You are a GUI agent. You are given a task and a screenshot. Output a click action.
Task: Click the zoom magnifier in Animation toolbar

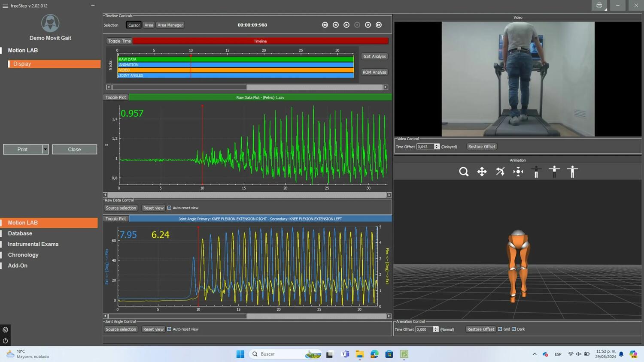[464, 172]
